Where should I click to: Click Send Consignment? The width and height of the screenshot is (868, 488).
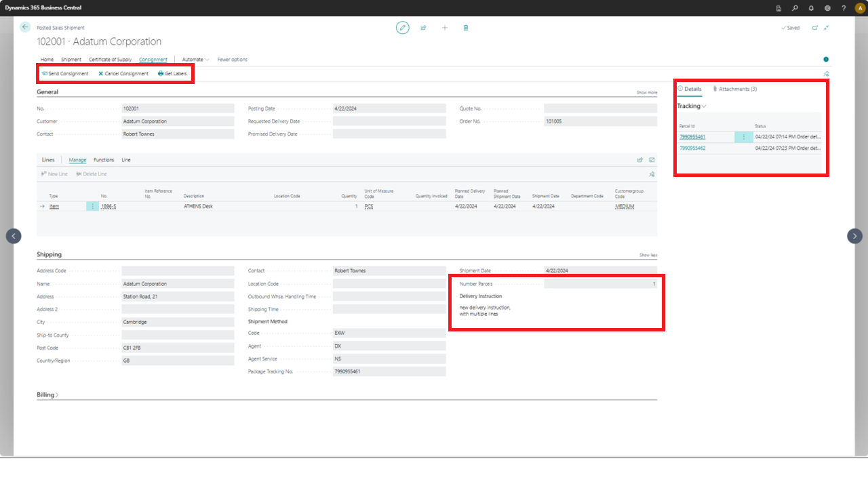pyautogui.click(x=65, y=73)
